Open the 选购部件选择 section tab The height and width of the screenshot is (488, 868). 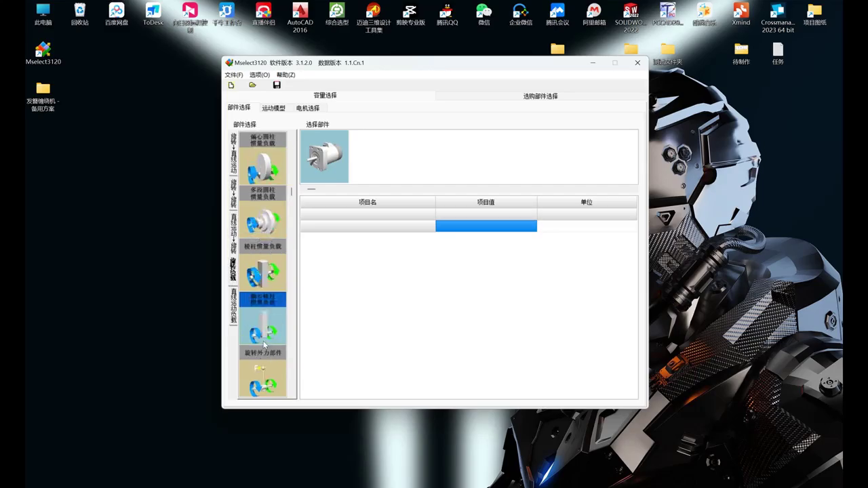(x=540, y=96)
